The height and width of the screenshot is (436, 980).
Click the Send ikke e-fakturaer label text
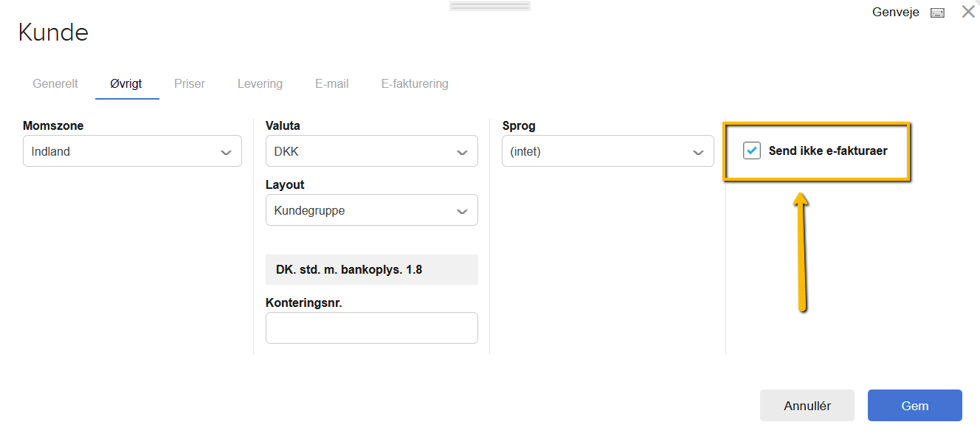click(x=827, y=151)
